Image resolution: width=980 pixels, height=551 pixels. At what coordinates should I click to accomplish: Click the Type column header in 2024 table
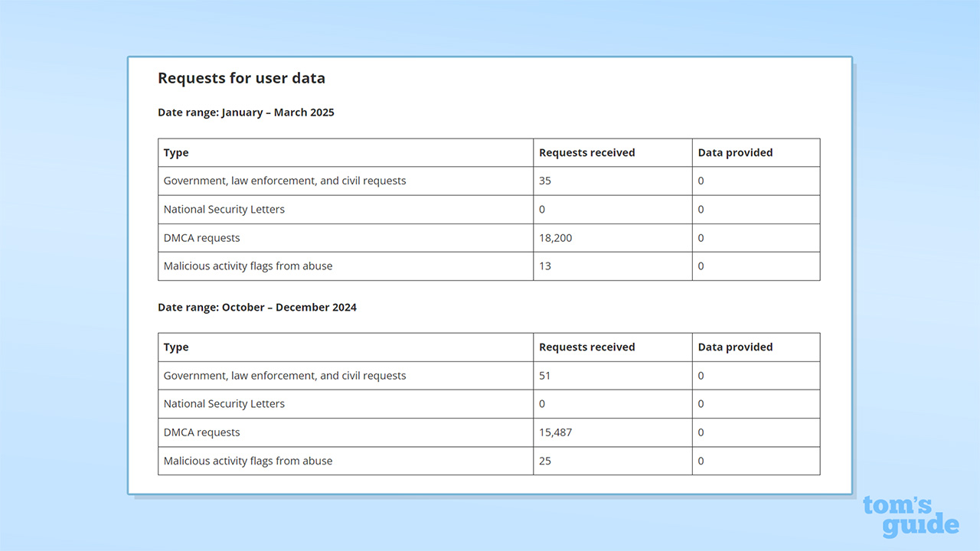(x=176, y=347)
